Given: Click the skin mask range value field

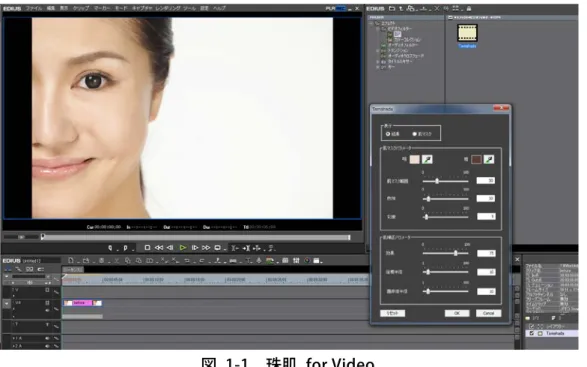Looking at the screenshot, I should click(x=486, y=181).
